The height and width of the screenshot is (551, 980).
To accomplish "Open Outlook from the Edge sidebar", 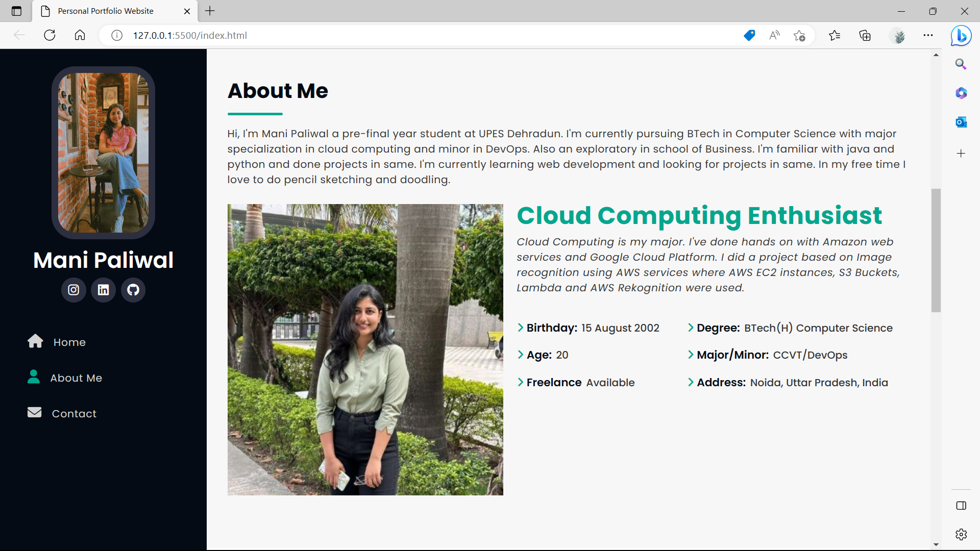I will tap(961, 122).
